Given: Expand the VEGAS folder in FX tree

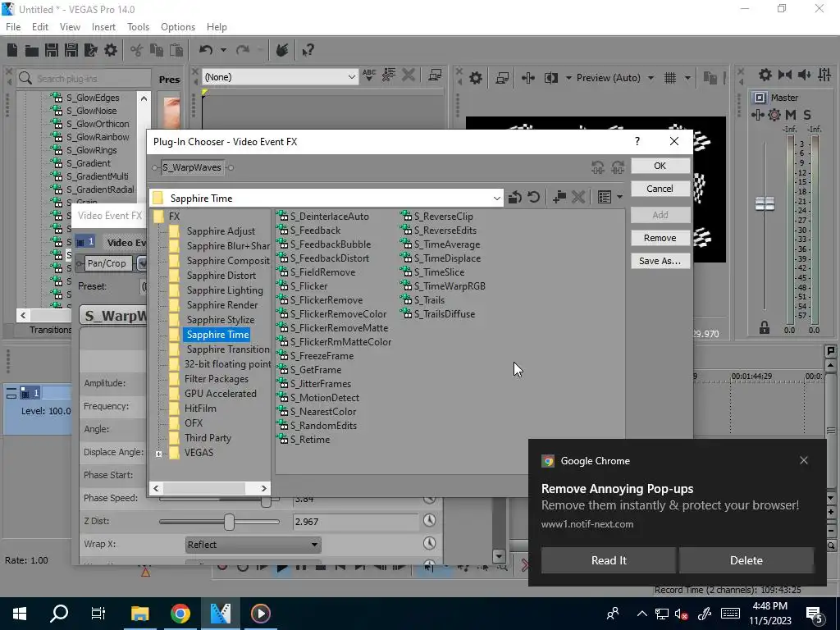Looking at the screenshot, I should 158,453.
